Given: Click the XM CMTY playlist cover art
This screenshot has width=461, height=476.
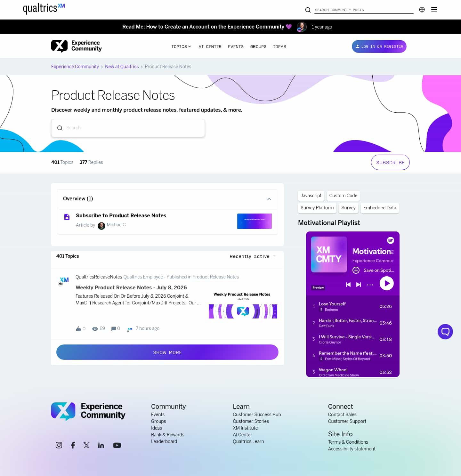Looking at the screenshot, I should click(329, 254).
